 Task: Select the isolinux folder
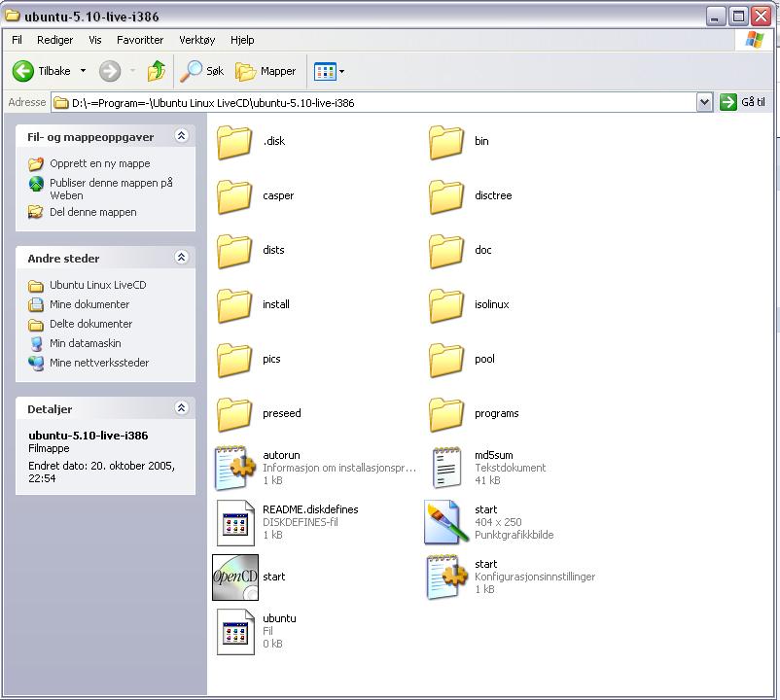pos(469,304)
